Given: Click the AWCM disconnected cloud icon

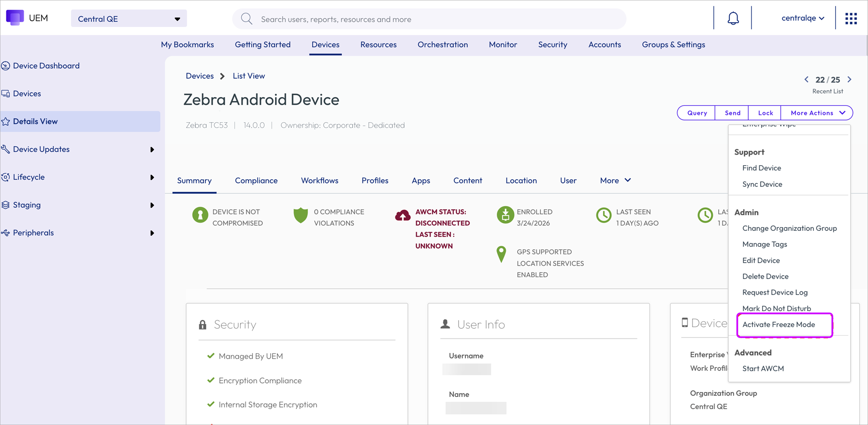Looking at the screenshot, I should coord(403,215).
